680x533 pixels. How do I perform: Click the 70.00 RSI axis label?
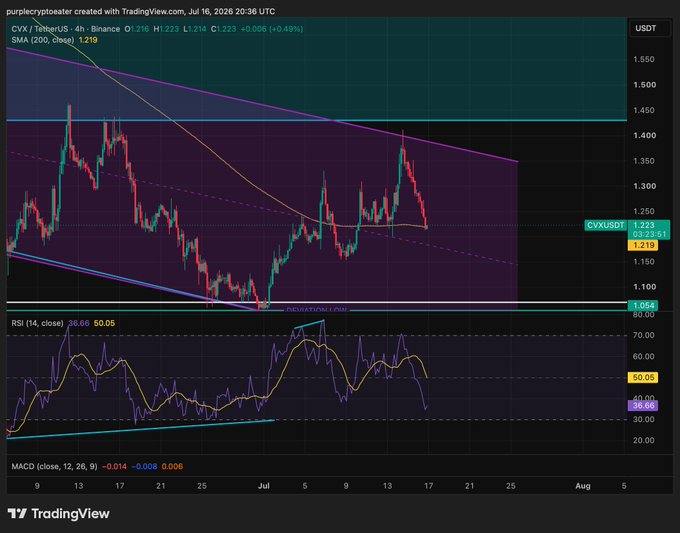(644, 335)
